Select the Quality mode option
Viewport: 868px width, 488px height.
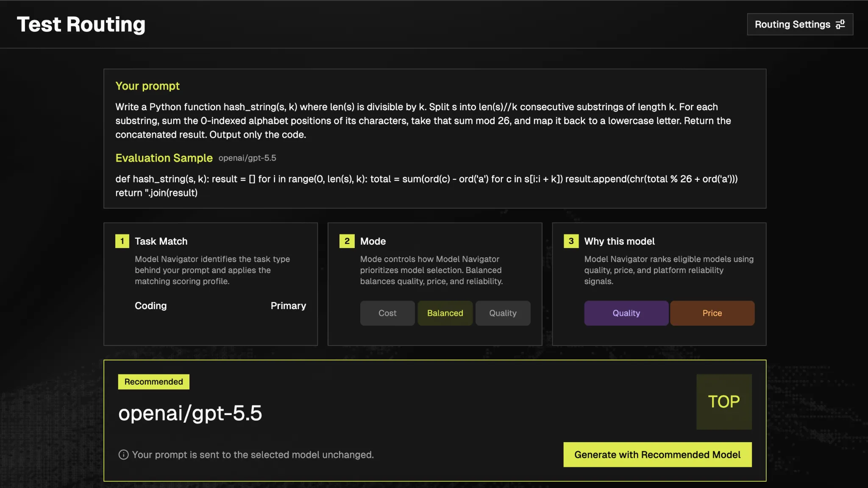tap(503, 313)
